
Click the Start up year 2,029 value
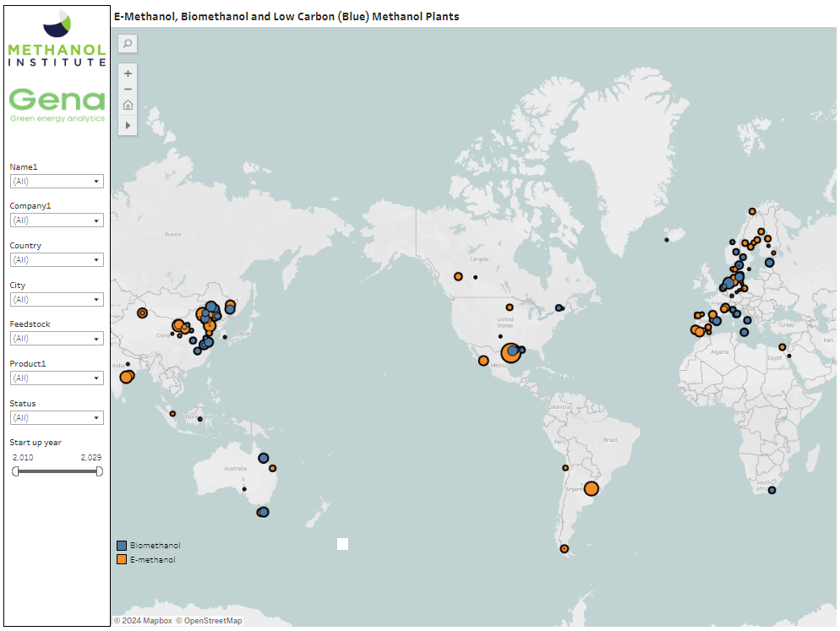tap(91, 458)
